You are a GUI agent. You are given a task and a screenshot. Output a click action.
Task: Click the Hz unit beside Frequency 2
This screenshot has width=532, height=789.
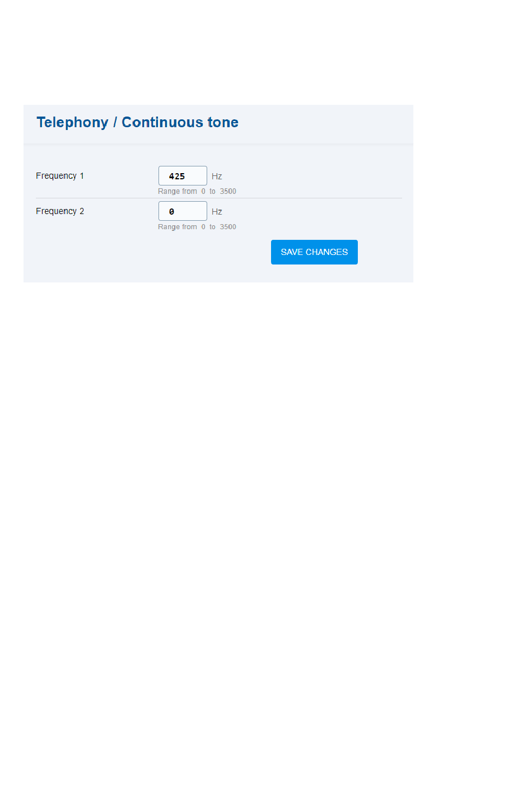(x=217, y=211)
